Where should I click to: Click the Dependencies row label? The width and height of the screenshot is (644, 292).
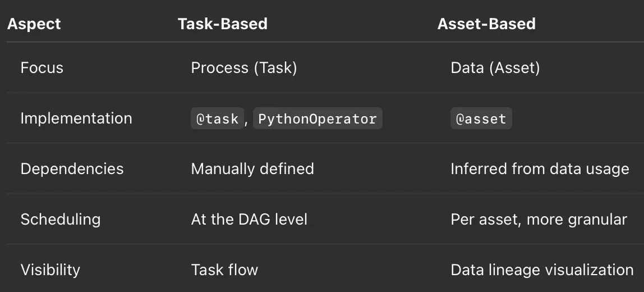(72, 169)
